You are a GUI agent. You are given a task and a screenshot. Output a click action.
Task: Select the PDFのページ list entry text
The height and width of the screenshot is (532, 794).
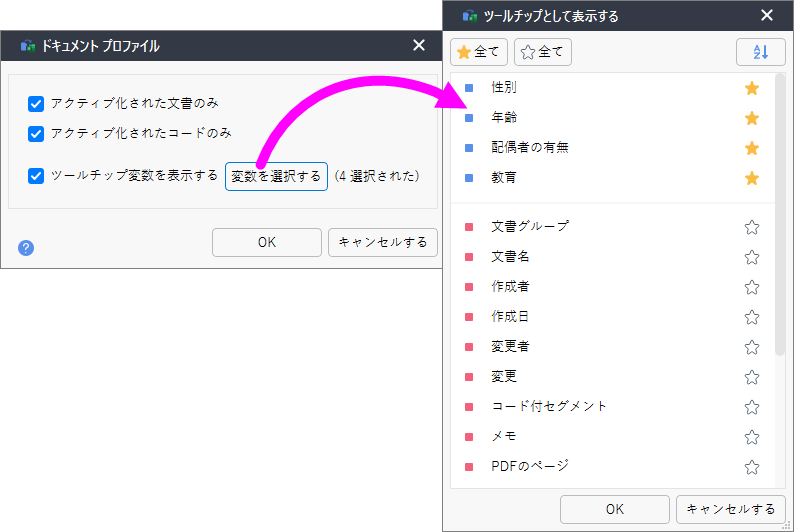(530, 466)
